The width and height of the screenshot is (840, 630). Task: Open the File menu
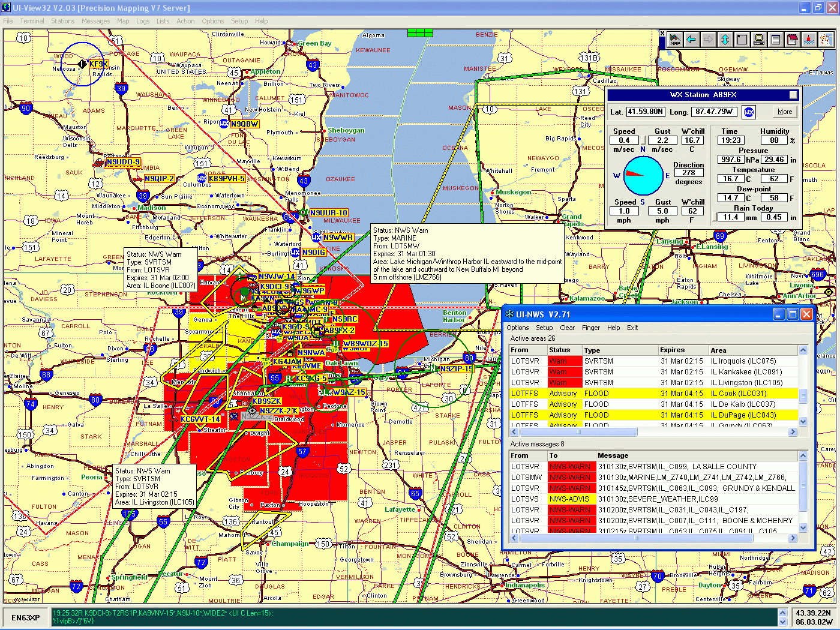[8, 21]
